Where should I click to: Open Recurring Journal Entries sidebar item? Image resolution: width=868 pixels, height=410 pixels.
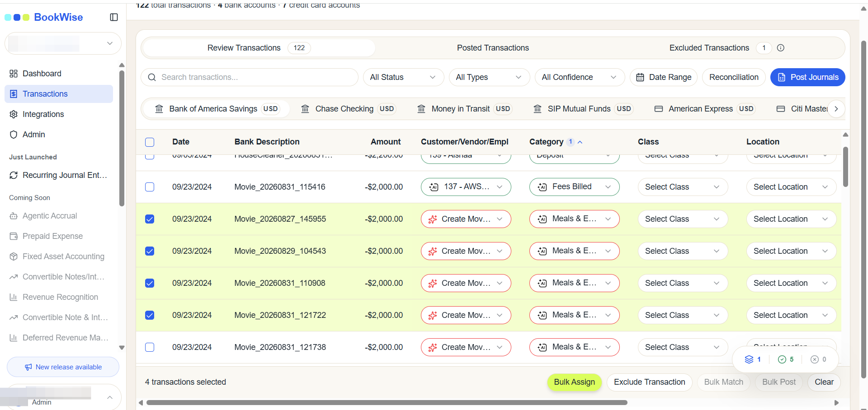pos(59,175)
